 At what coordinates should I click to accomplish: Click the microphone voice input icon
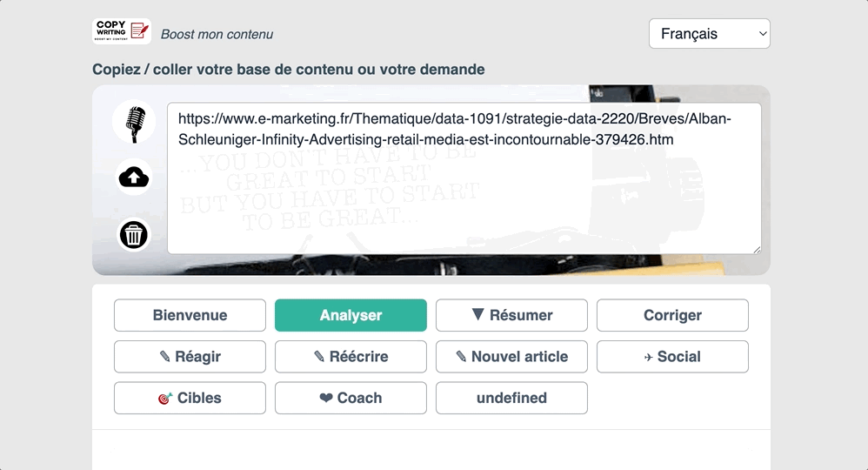[134, 123]
